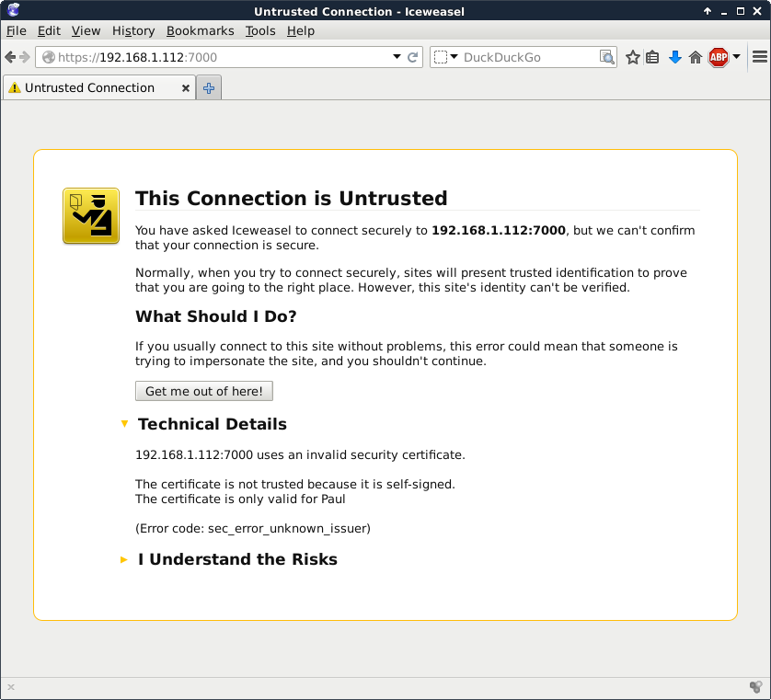The width and height of the screenshot is (771, 700).
Task: Open the search engine selector dropdown
Action: click(446, 57)
